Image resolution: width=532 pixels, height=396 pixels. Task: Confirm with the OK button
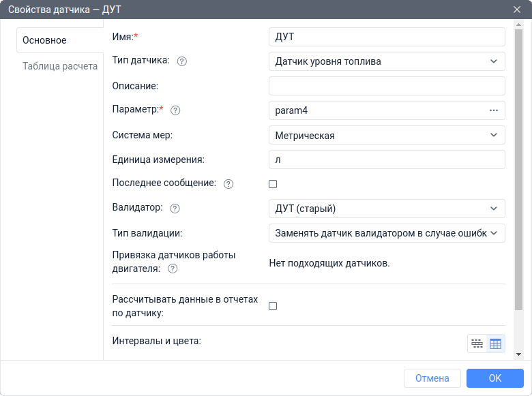(495, 378)
